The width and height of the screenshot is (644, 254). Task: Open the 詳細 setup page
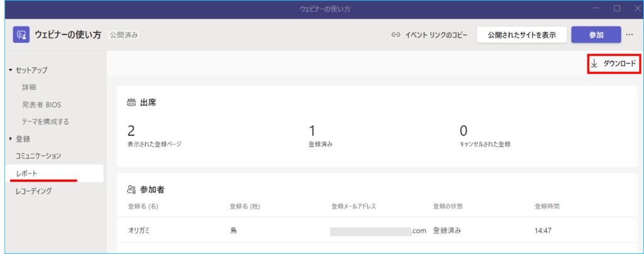29,87
